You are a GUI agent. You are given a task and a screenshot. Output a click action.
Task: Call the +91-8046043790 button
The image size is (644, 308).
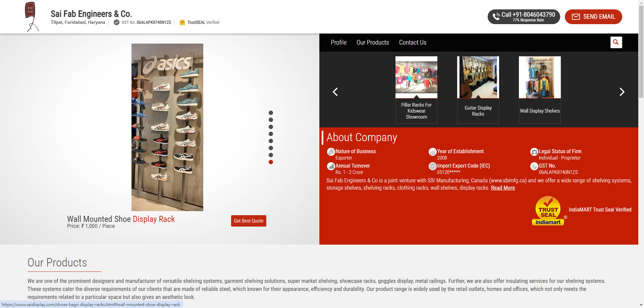pos(524,17)
